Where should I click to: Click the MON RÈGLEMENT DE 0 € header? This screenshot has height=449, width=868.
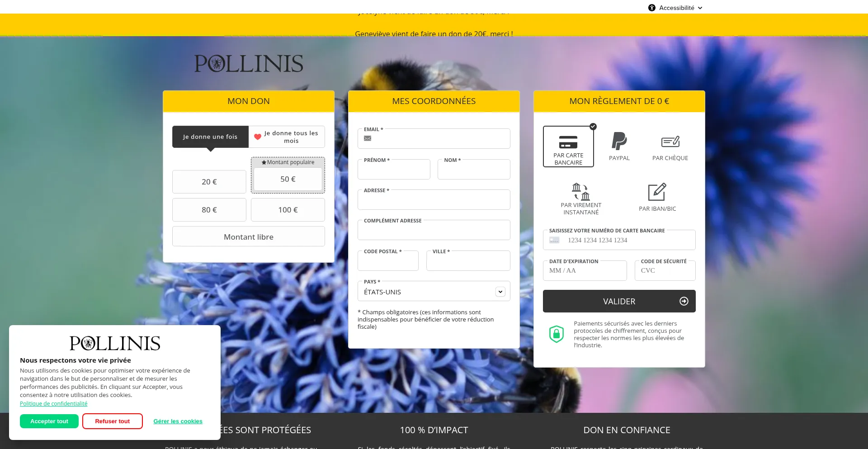pyautogui.click(x=619, y=101)
